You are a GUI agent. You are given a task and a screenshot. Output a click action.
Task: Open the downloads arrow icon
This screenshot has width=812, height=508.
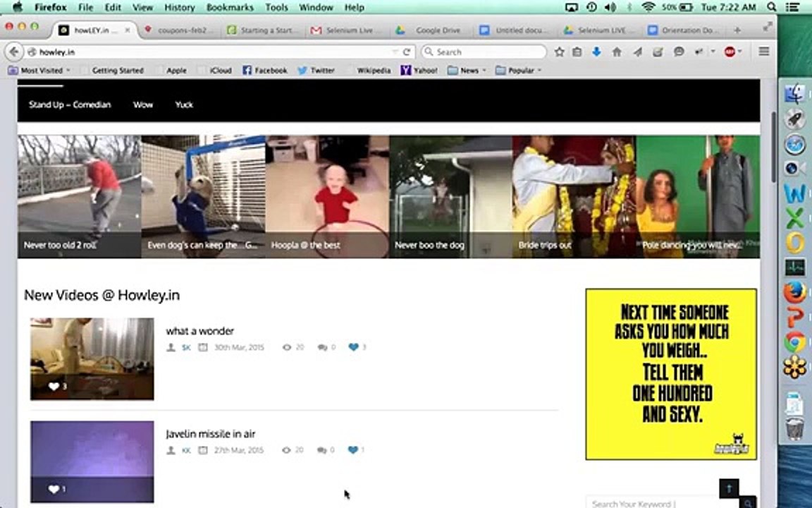point(596,52)
